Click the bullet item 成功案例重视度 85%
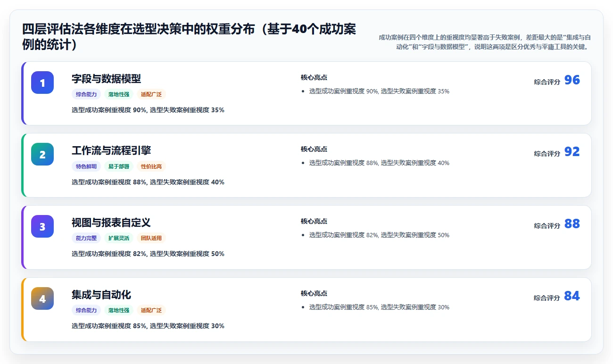Screen dimensions: 613x364 (379, 307)
